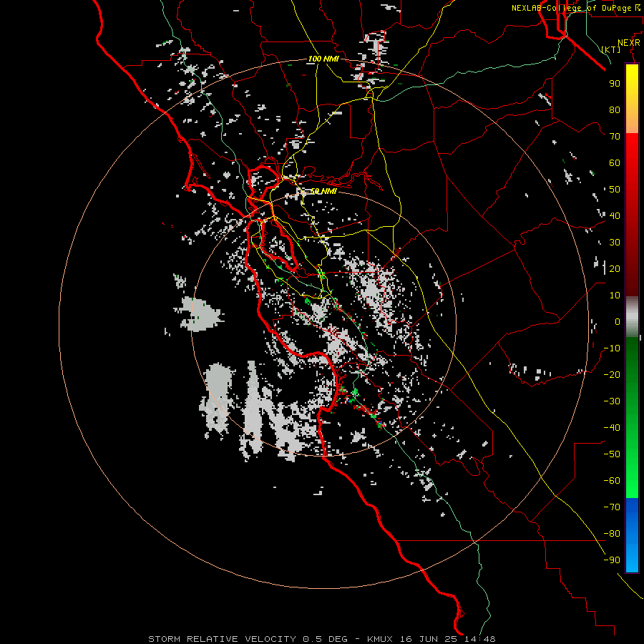
Task: Select the positive 10 scale label
Action: click(x=615, y=296)
